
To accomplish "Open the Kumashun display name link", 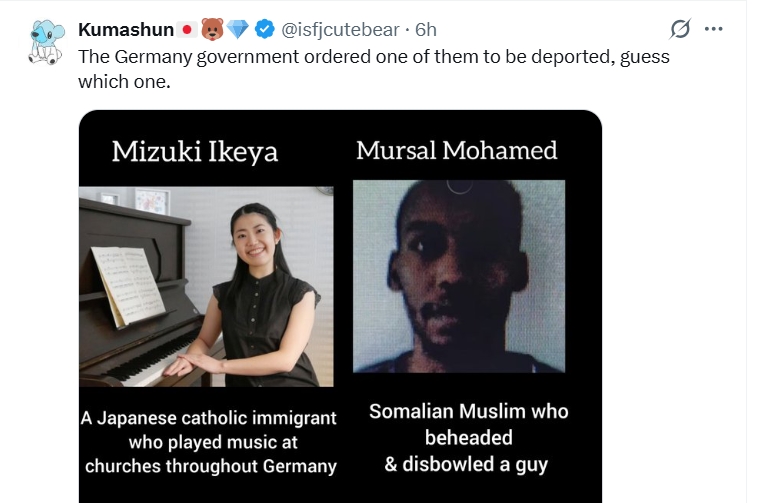I will pyautogui.click(x=124, y=30).
